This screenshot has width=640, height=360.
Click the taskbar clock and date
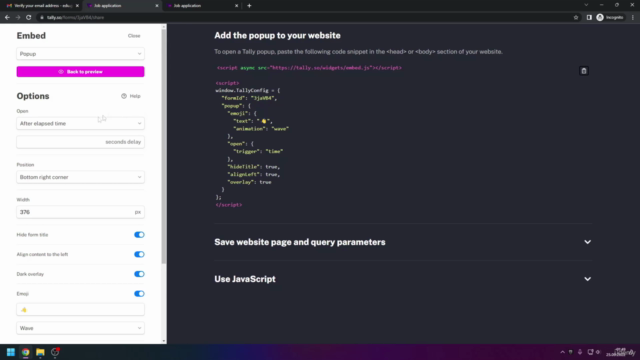click(620, 352)
